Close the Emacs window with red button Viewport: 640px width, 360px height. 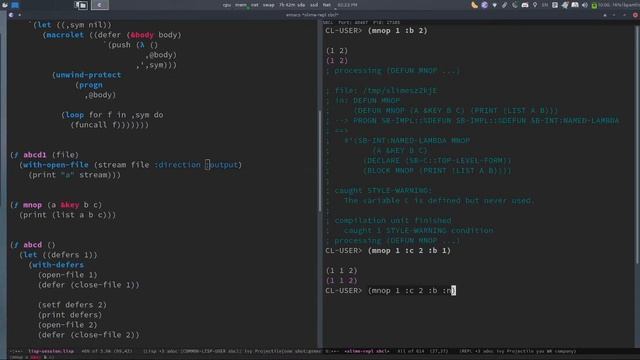636,15
